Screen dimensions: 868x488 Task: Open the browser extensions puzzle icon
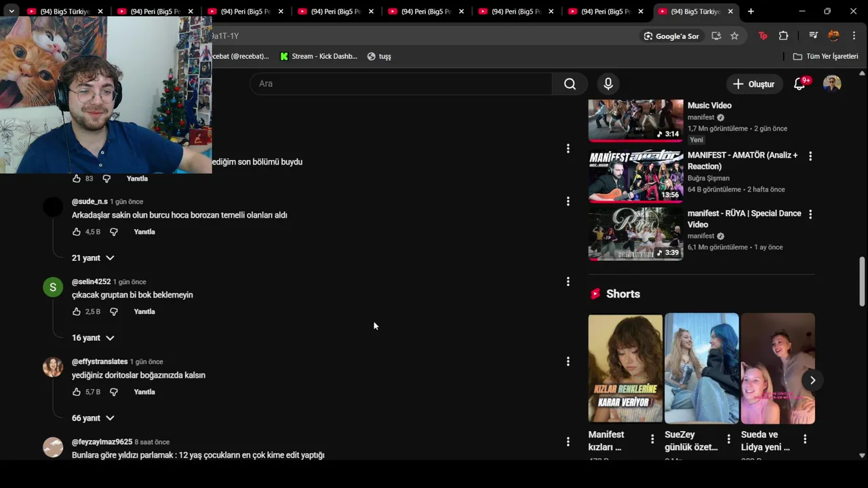(x=783, y=36)
